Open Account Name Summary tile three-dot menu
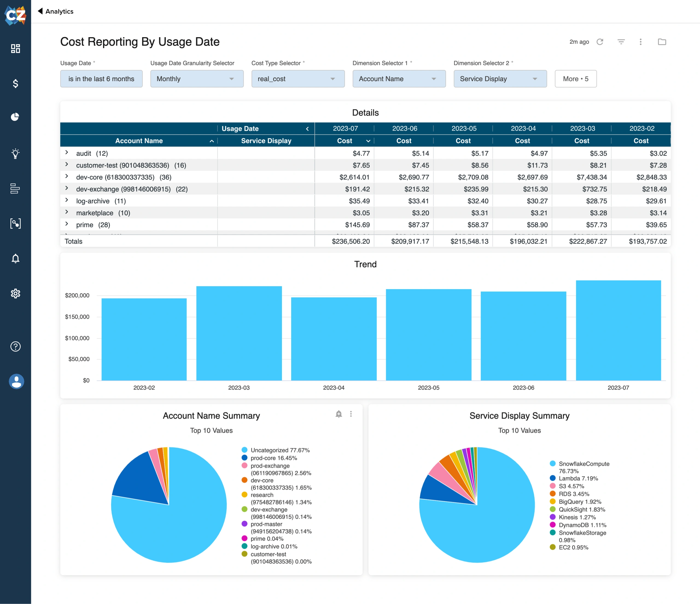The height and width of the screenshot is (604, 700). [351, 414]
